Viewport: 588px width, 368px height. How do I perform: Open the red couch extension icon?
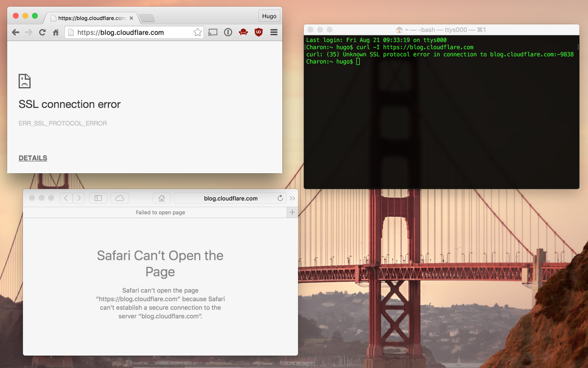tap(244, 32)
